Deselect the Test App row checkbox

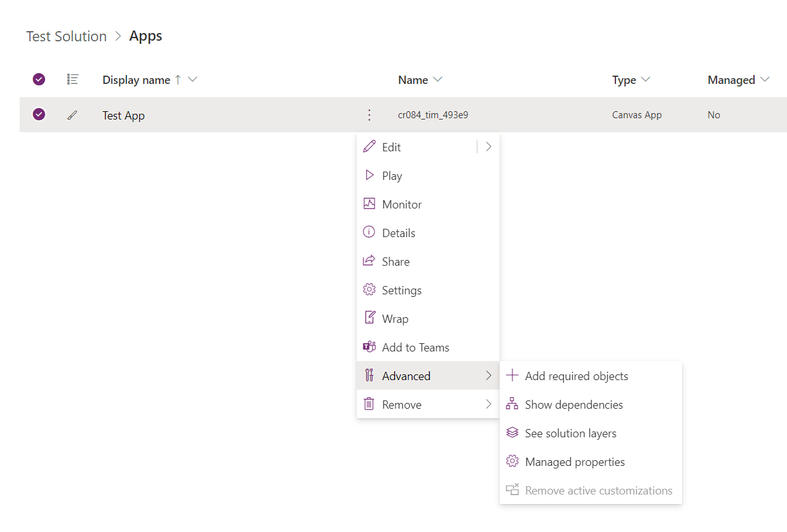[x=39, y=114]
